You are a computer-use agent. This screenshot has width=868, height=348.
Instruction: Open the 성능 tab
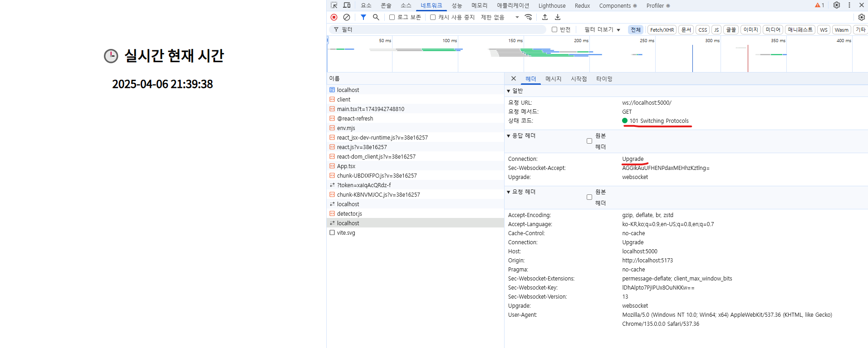(x=457, y=5)
